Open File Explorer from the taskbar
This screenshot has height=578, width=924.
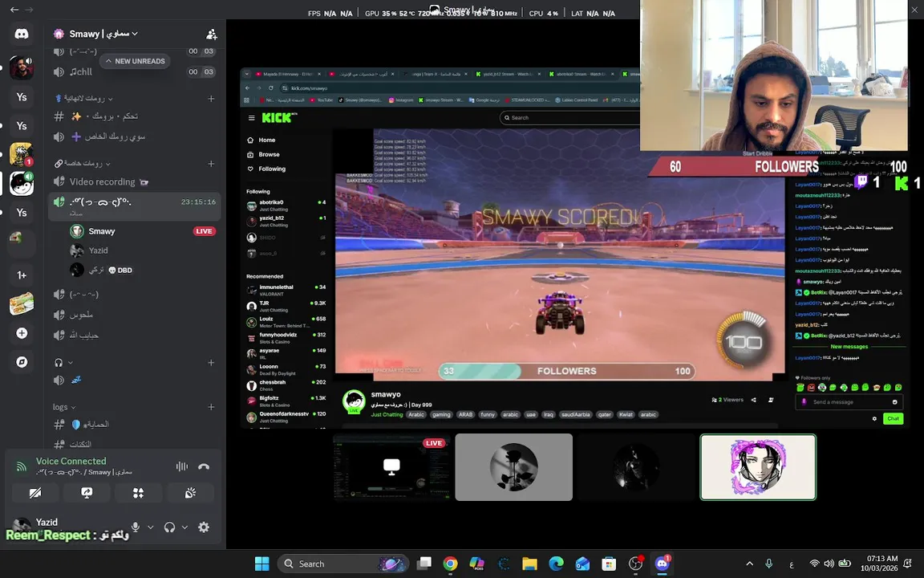(529, 564)
